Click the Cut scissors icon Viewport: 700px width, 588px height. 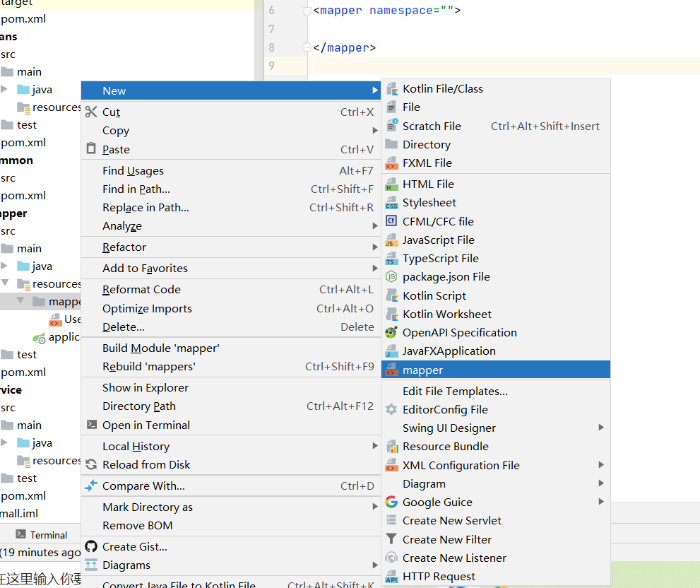point(91,112)
